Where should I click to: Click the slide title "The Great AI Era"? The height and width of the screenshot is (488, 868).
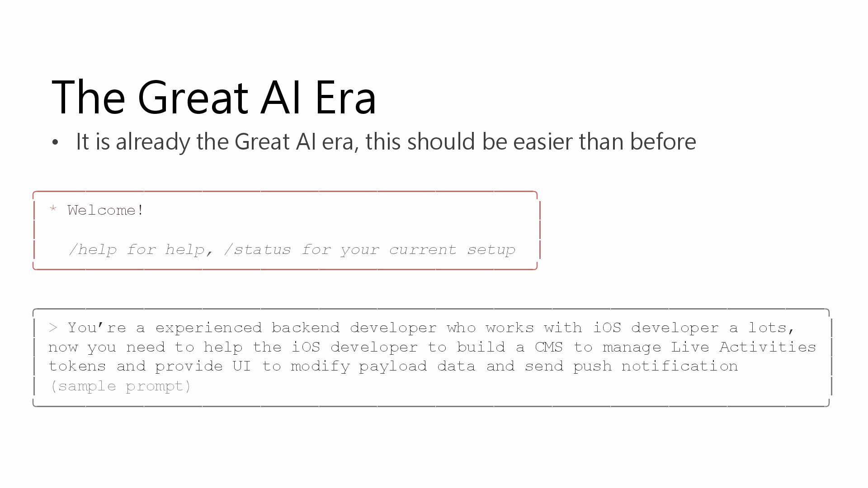[214, 98]
